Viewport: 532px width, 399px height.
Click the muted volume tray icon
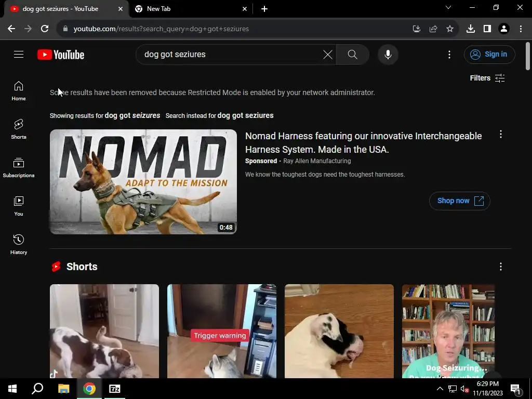[464, 389]
